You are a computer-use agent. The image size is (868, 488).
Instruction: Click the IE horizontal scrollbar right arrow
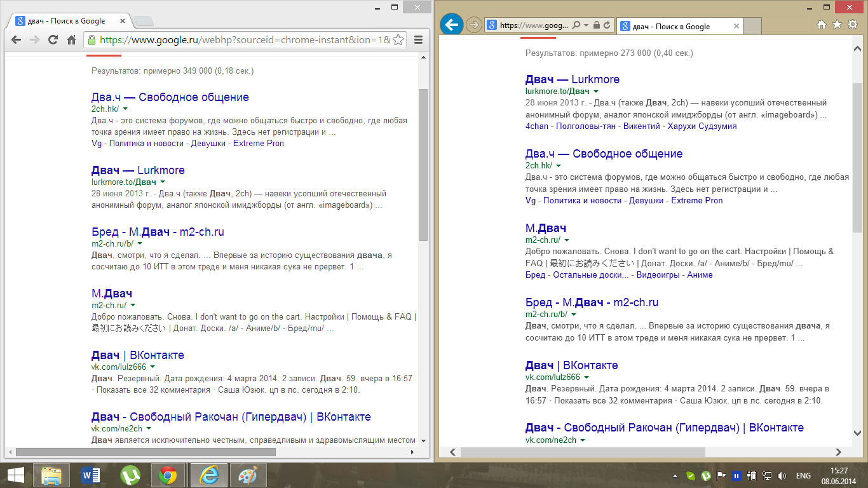839,452
